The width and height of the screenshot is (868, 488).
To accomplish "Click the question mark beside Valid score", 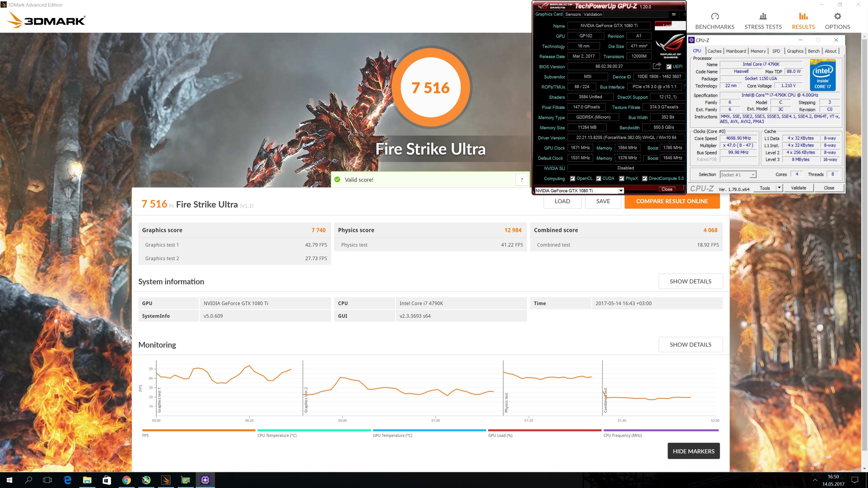I will click(x=522, y=180).
